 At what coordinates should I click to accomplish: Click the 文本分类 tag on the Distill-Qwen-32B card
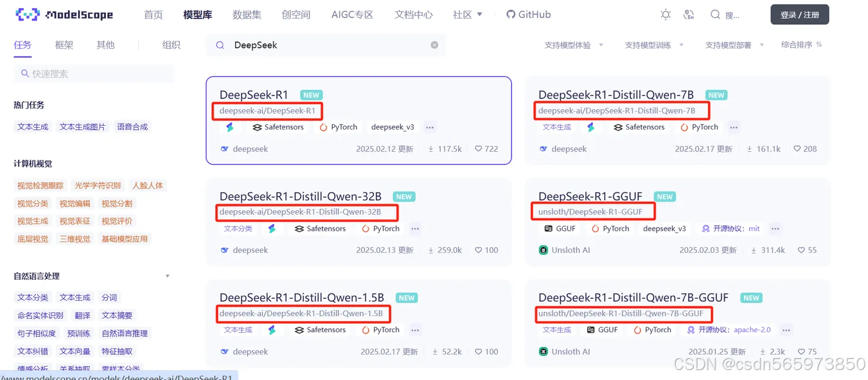tap(238, 229)
